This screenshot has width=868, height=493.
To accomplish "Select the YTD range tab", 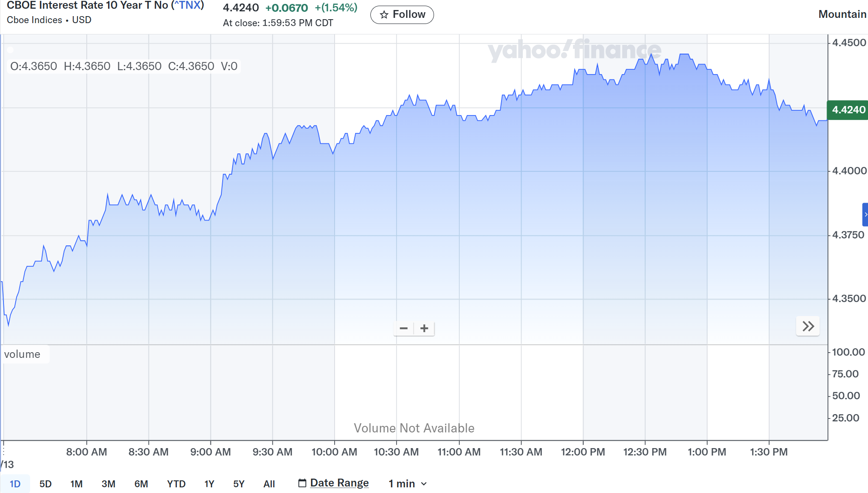I will click(x=176, y=484).
